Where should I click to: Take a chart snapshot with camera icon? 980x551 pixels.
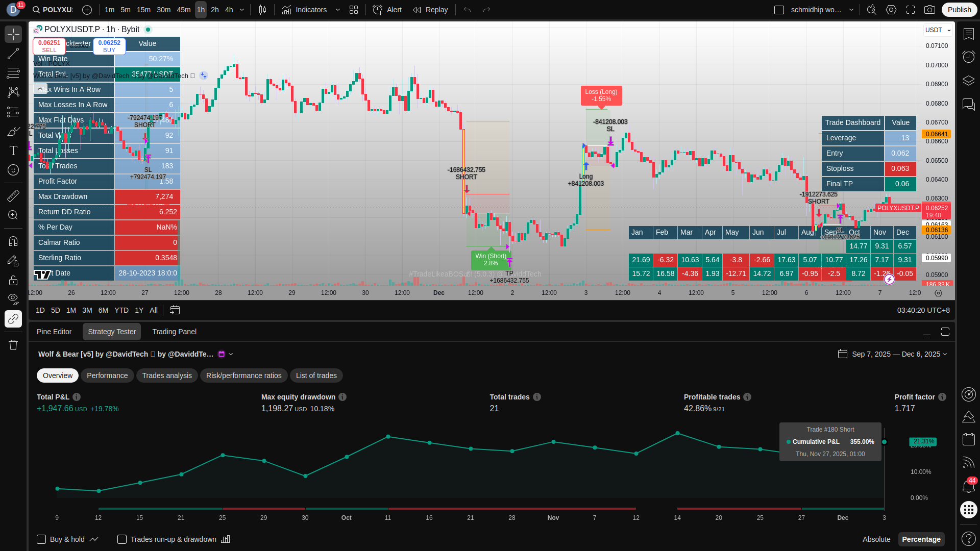pos(930,10)
